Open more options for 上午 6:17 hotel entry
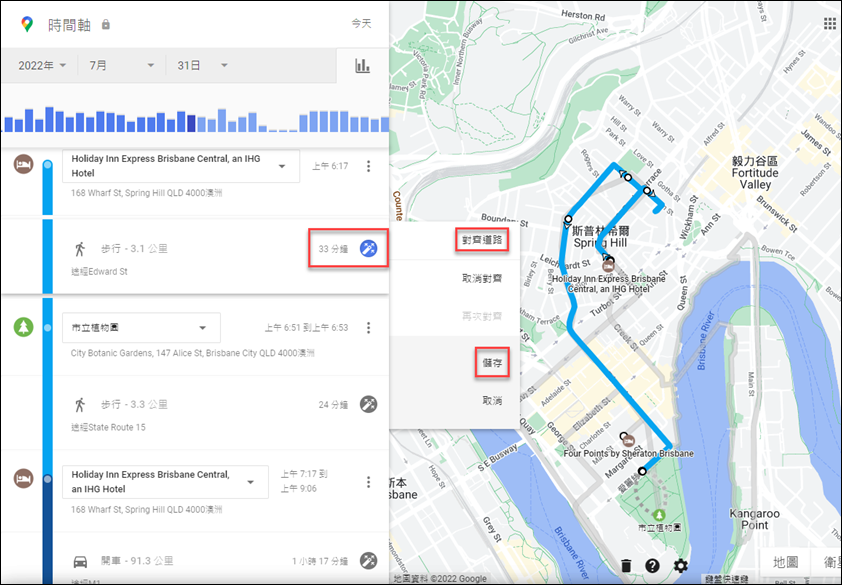Image resolution: width=842 pixels, height=585 pixels. coord(368,166)
